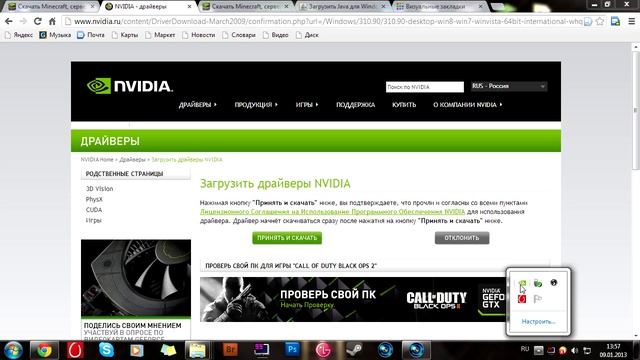The height and width of the screenshot is (360, 640).
Task: Go back using the browser back arrow
Action: [x=9, y=21]
